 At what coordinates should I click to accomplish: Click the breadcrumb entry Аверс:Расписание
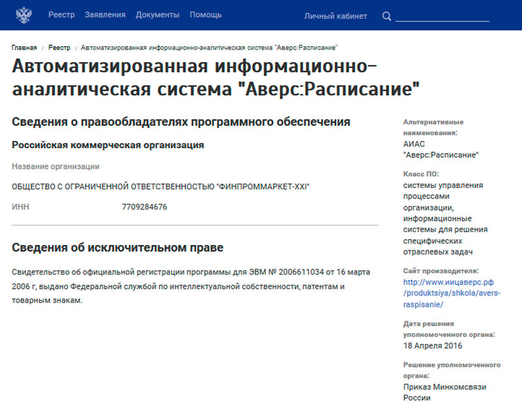[209, 48]
